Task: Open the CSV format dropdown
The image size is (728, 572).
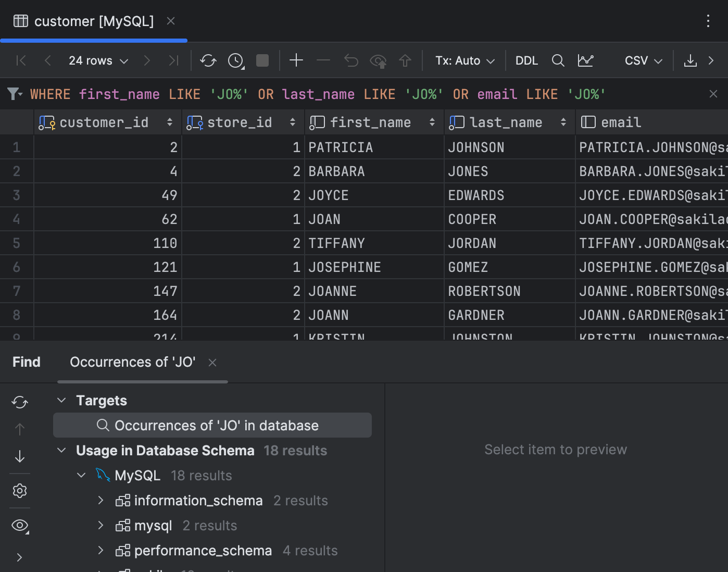Action: coord(642,60)
